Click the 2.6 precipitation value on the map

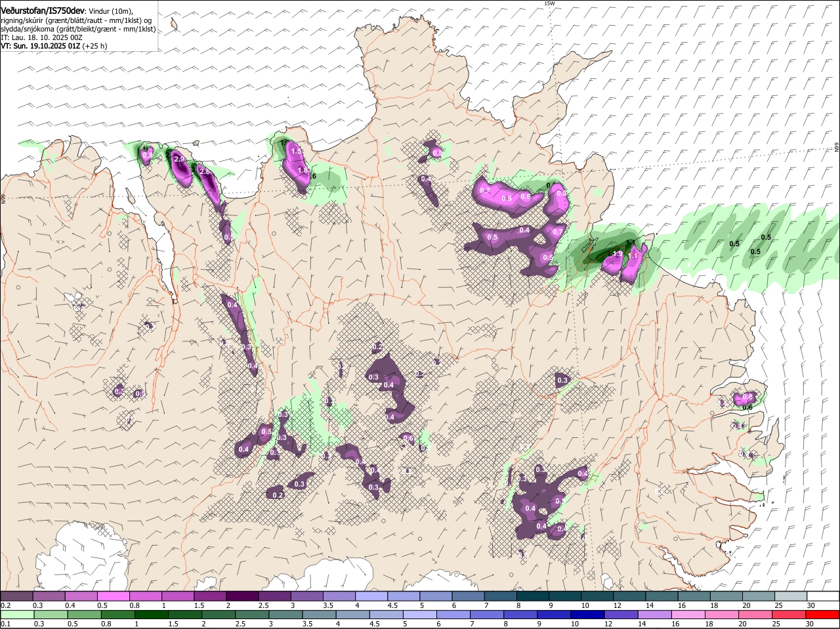pos(204,172)
